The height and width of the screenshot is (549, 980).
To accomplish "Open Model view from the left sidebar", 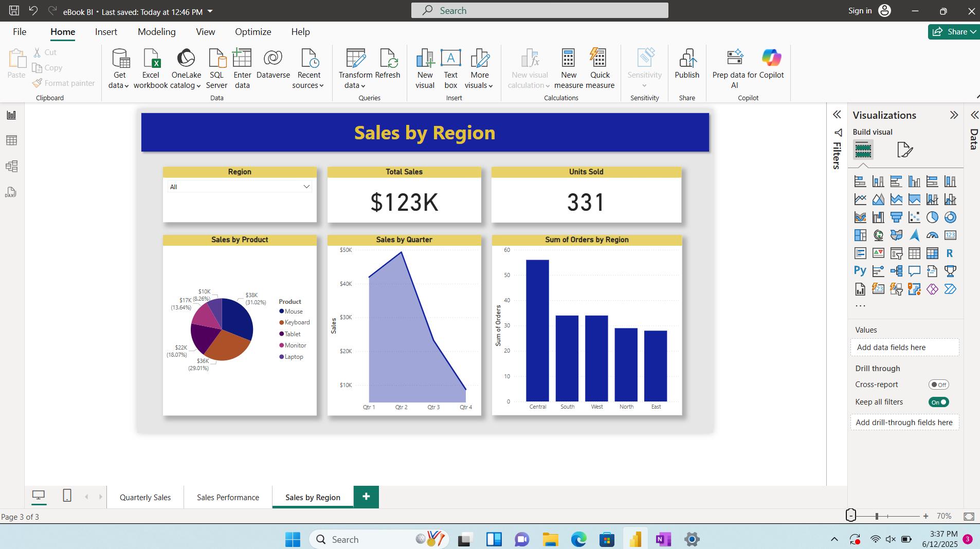I will (x=11, y=166).
